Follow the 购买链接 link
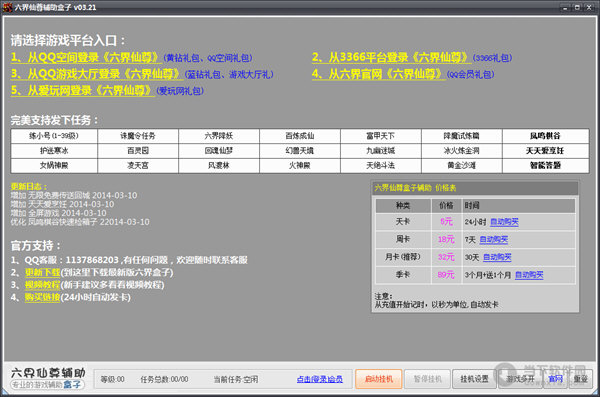 coord(42,297)
